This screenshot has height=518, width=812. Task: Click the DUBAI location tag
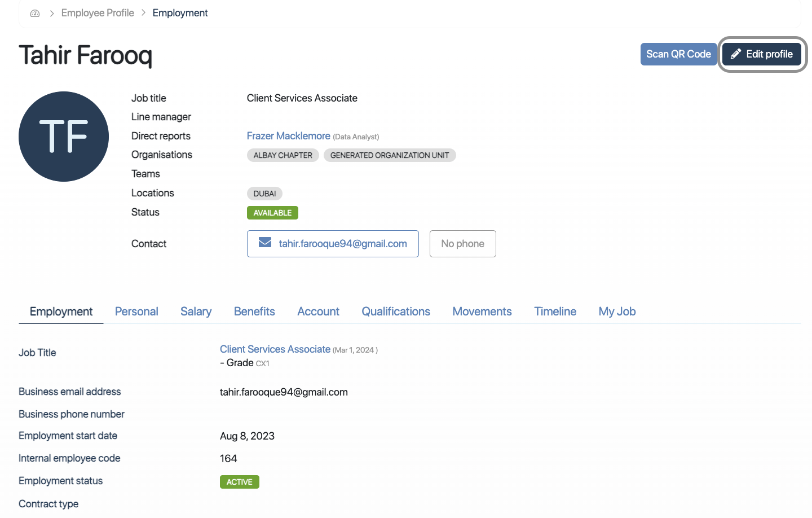(264, 194)
